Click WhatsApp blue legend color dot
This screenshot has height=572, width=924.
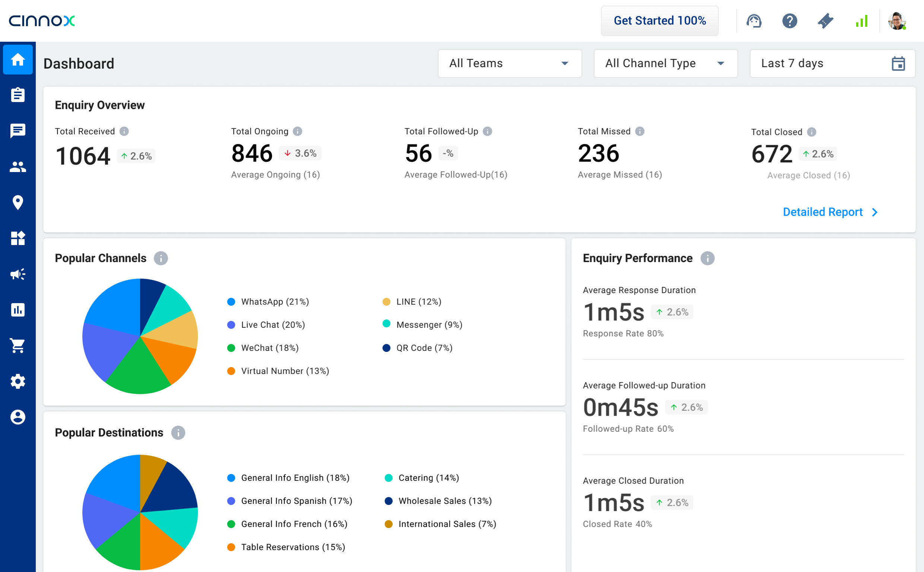click(x=231, y=302)
